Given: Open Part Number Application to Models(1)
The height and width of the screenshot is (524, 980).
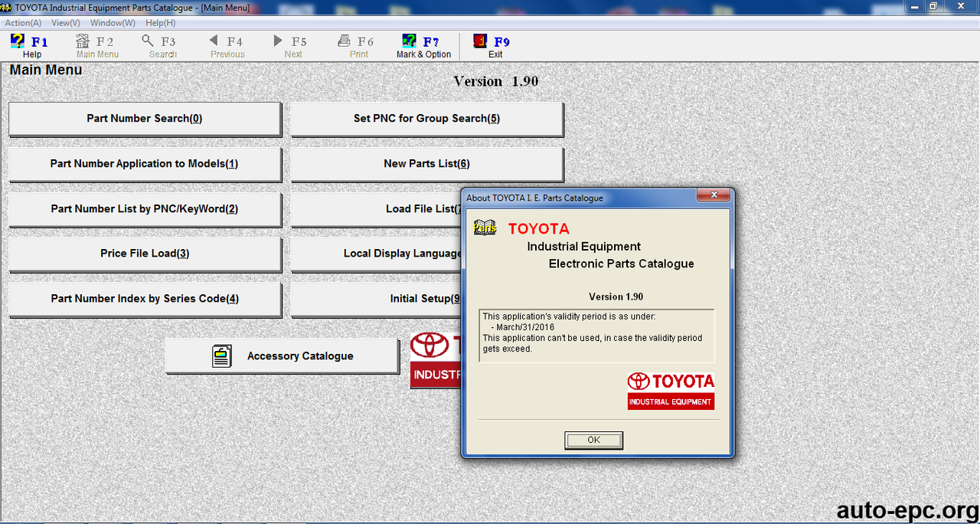Looking at the screenshot, I should [145, 164].
